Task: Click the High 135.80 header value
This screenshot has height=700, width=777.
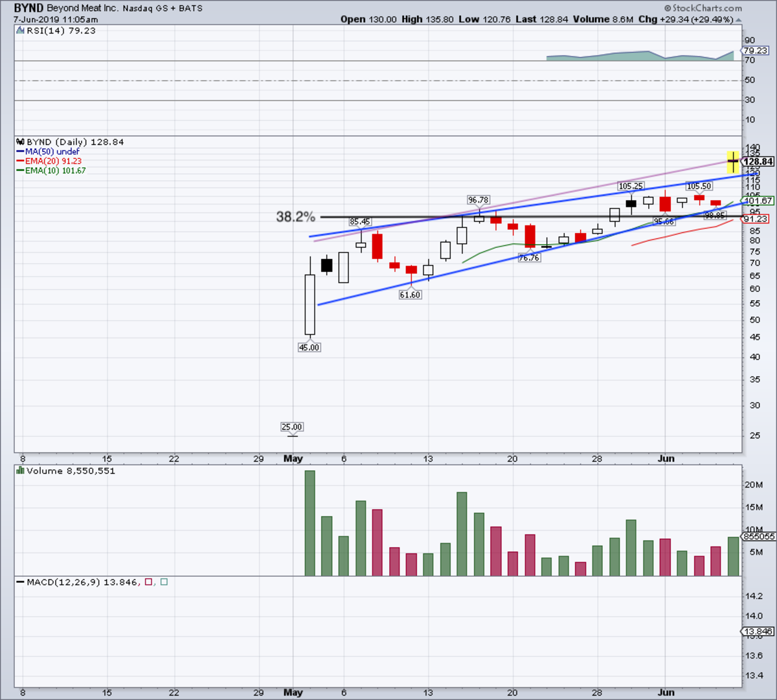Action: [427, 19]
